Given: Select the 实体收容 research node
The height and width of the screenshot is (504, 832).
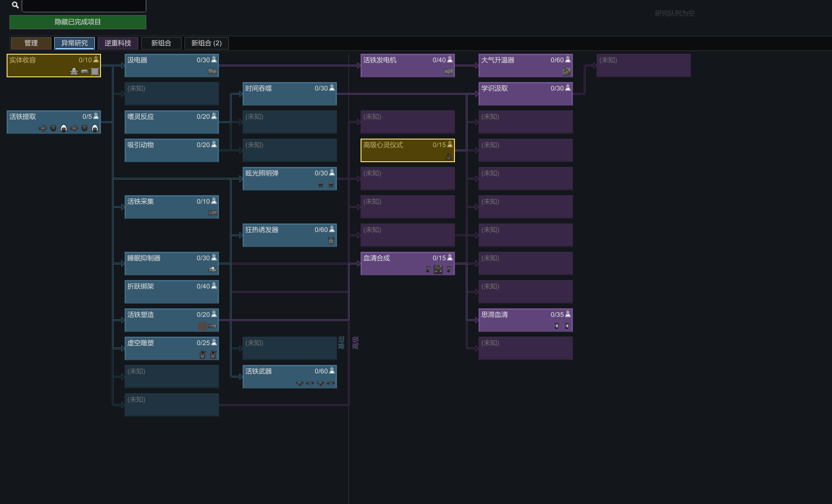Looking at the screenshot, I should [54, 66].
